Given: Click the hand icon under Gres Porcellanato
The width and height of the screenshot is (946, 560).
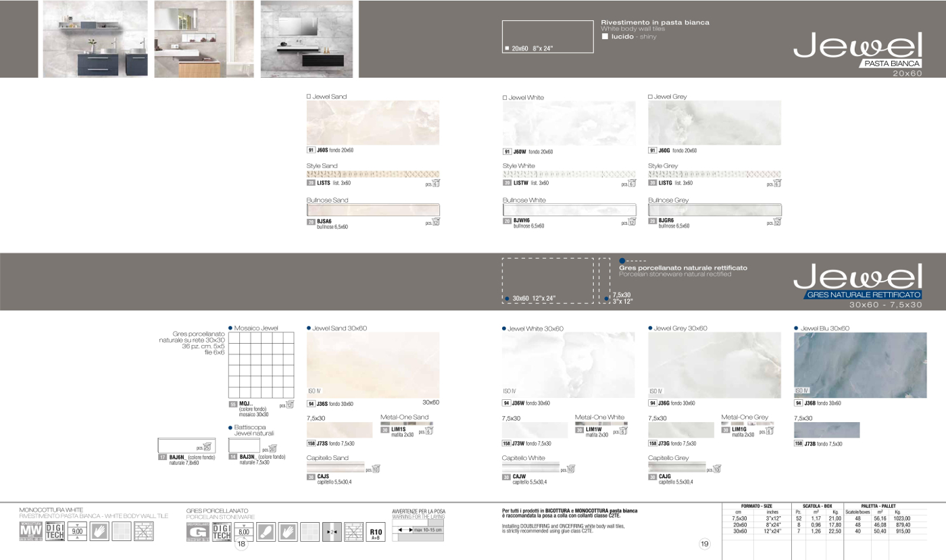Looking at the screenshot, I should click(x=288, y=531).
